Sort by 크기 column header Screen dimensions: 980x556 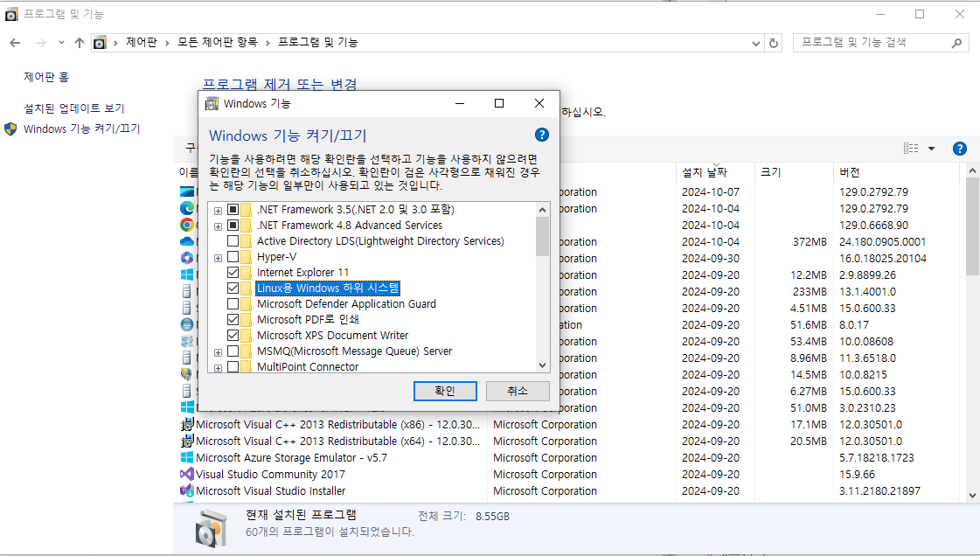(795, 172)
